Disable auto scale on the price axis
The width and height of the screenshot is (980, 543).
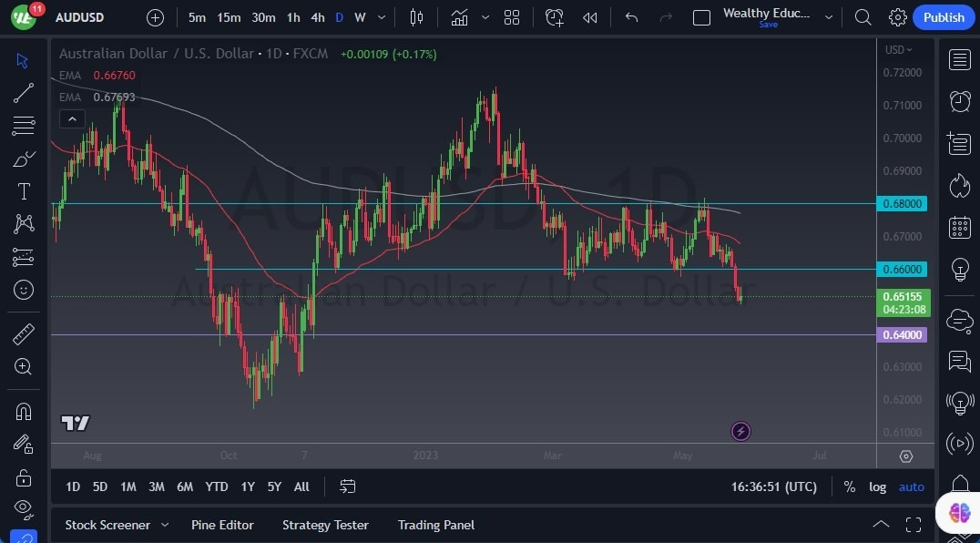click(911, 487)
